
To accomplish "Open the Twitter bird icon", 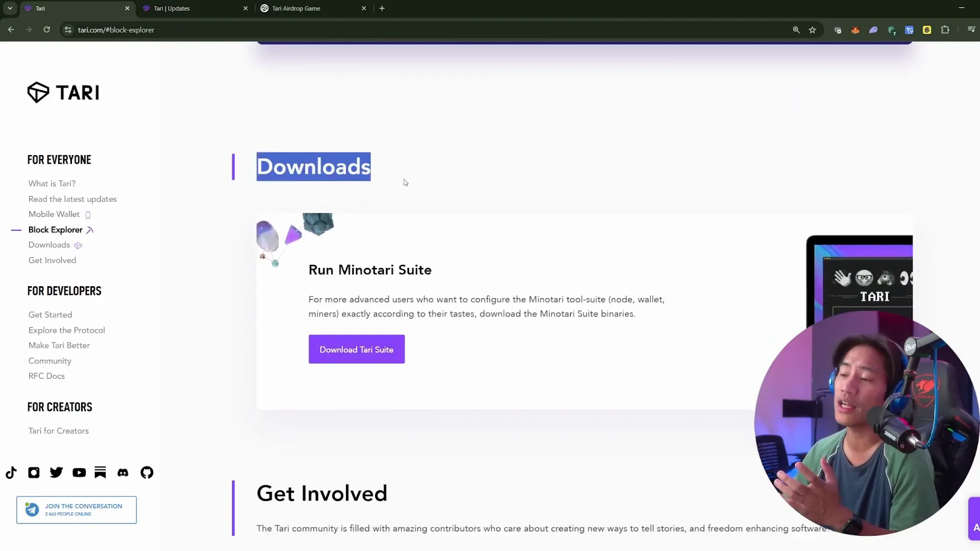I will coord(56,472).
